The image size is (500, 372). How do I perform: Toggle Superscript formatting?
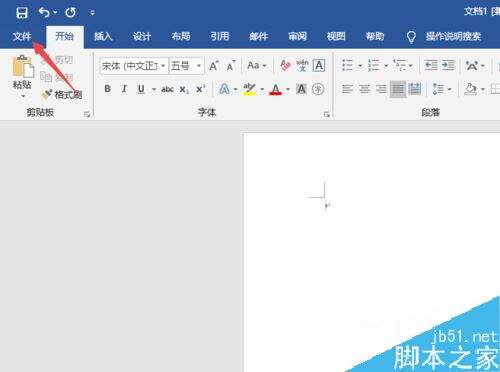(x=201, y=89)
